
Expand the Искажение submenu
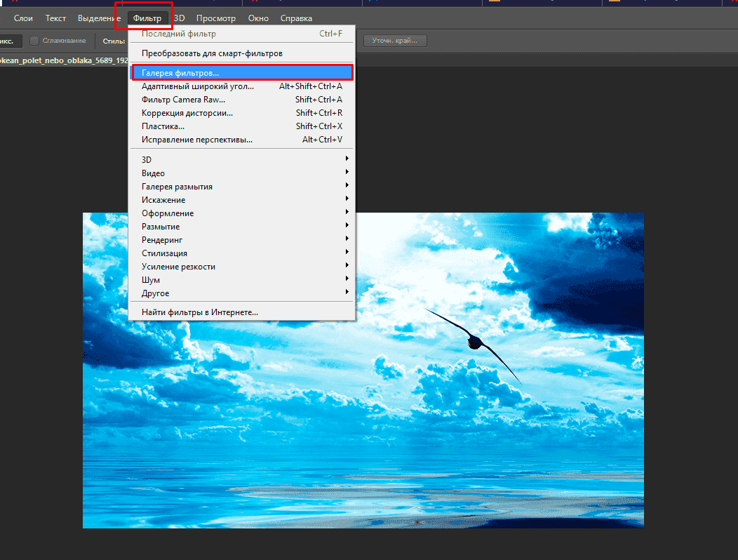pyautogui.click(x=163, y=200)
